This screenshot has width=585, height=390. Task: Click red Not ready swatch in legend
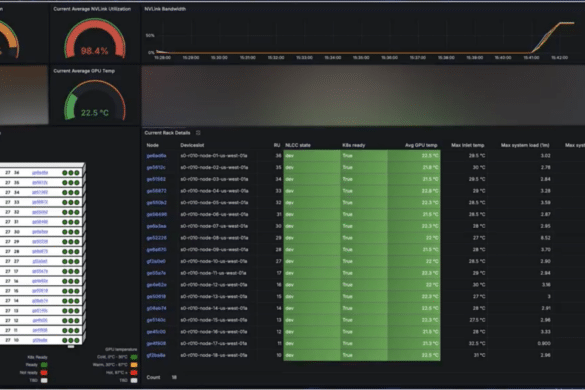coord(44,372)
